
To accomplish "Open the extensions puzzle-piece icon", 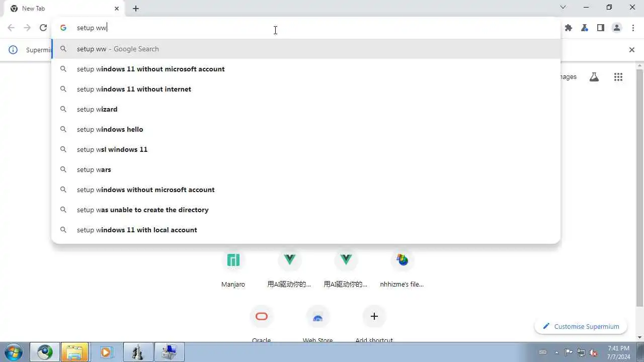I will 569,28.
